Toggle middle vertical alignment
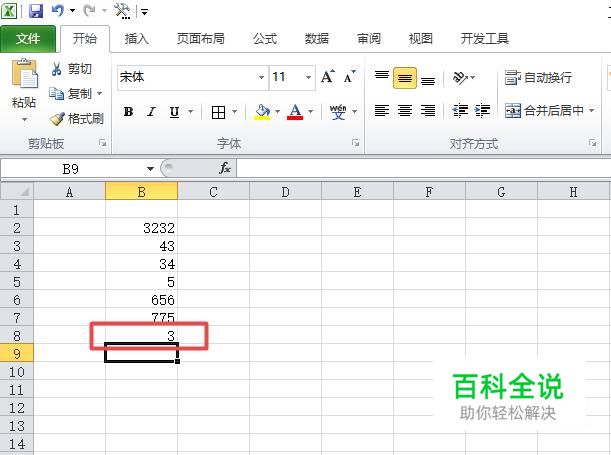611x455 pixels. click(405, 78)
